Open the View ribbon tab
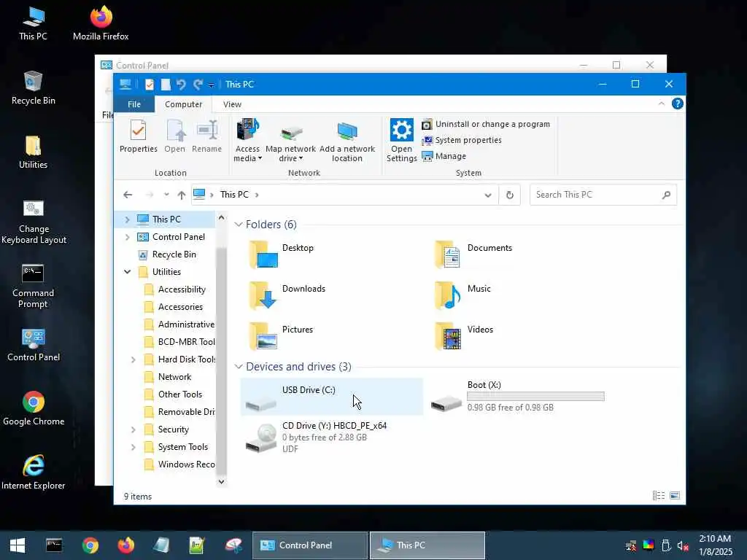This screenshot has width=747, height=560. (x=233, y=104)
